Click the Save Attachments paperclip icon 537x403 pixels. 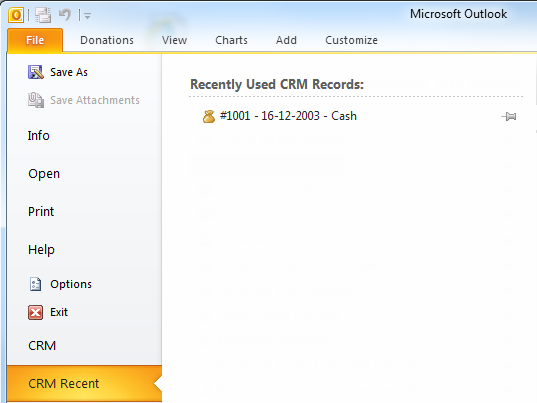click(x=36, y=100)
